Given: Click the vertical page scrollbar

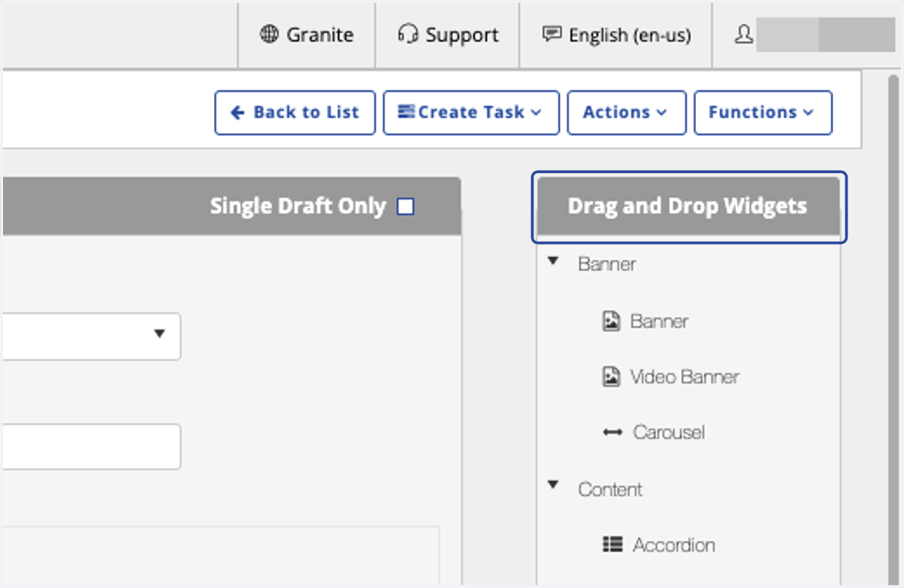Looking at the screenshot, I should [893, 328].
